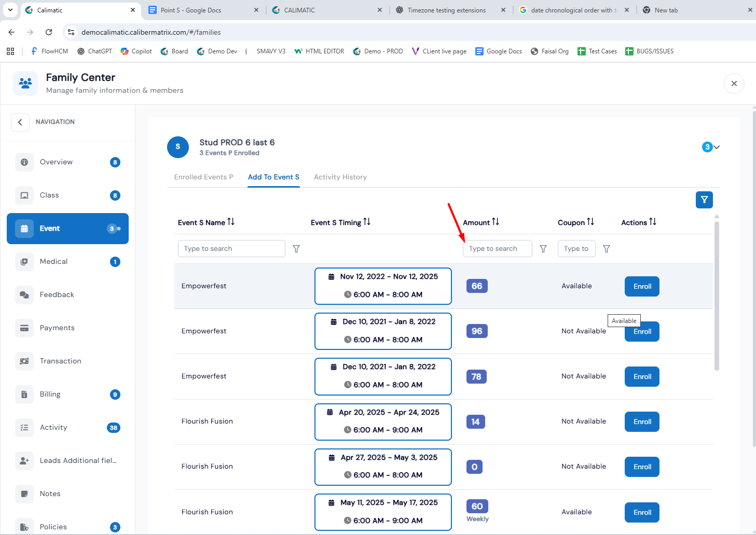Click the Amount search field
The height and width of the screenshot is (535, 756).
[x=498, y=249]
